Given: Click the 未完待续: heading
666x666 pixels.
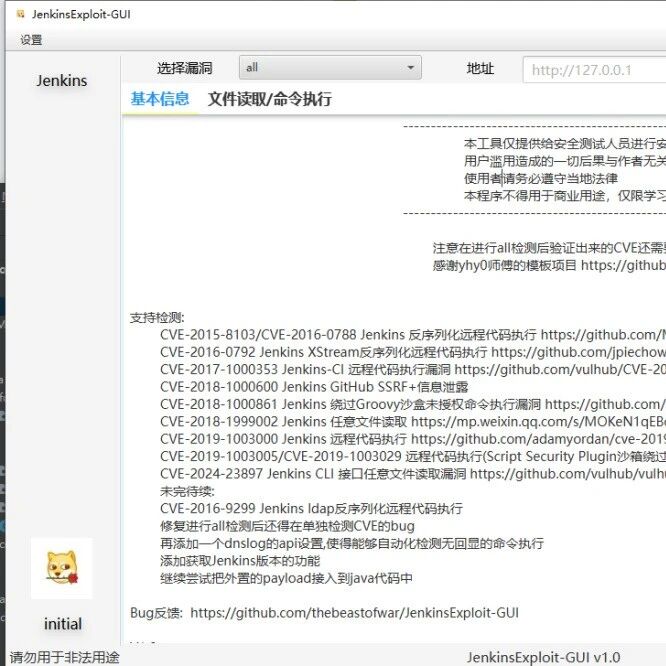Looking at the screenshot, I should (x=187, y=491).
